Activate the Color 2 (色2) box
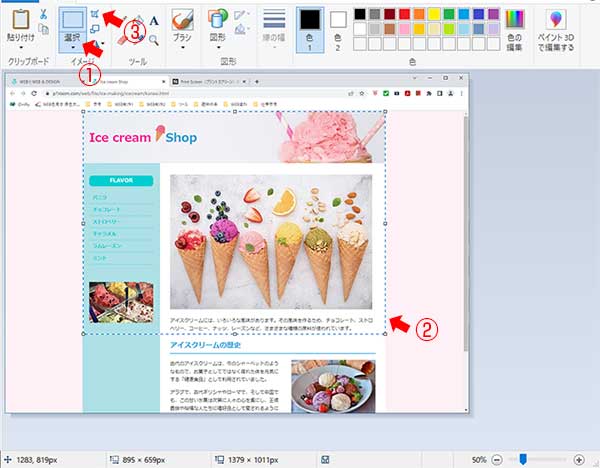This screenshot has height=468, width=600. click(338, 24)
